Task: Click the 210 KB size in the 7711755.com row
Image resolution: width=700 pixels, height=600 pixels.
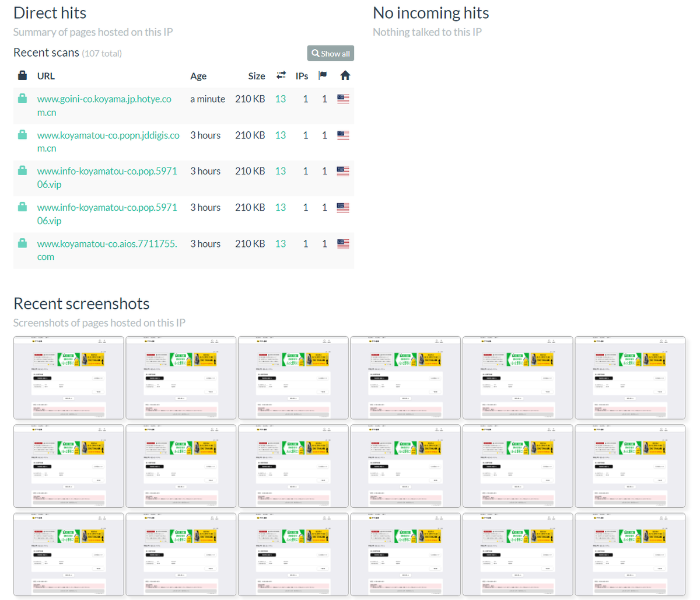Action: pos(250,244)
